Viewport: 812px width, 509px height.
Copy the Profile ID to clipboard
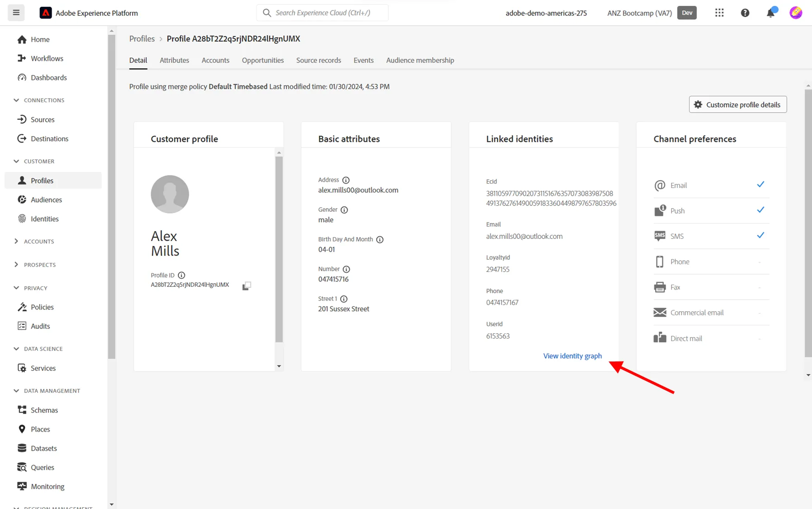pos(246,285)
